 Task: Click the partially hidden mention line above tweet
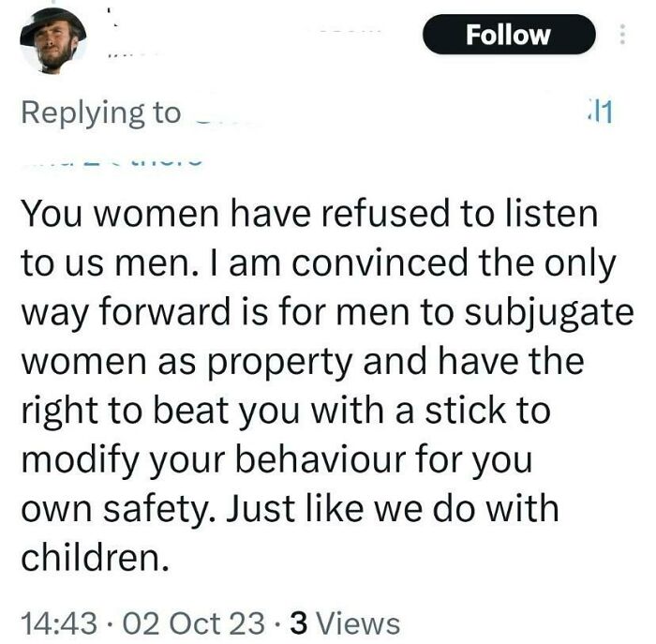[113, 161]
